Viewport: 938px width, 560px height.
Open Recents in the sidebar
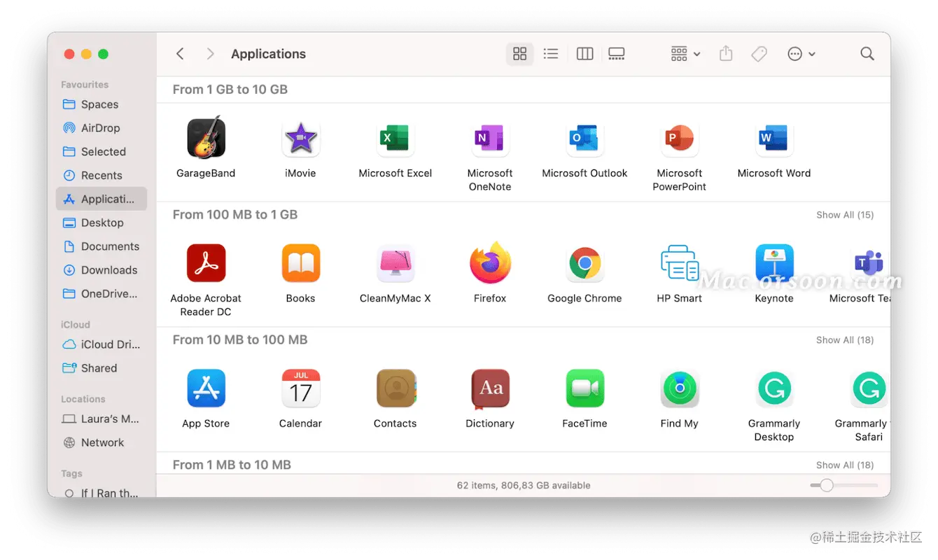(101, 176)
